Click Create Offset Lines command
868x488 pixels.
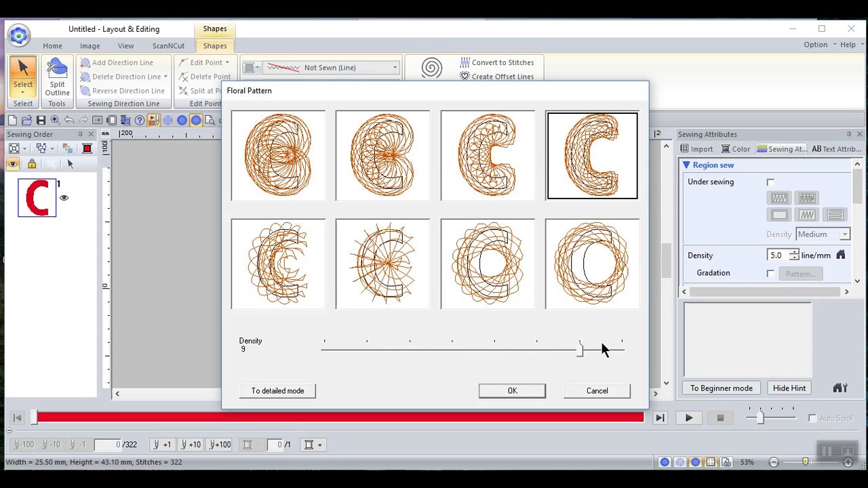497,77
